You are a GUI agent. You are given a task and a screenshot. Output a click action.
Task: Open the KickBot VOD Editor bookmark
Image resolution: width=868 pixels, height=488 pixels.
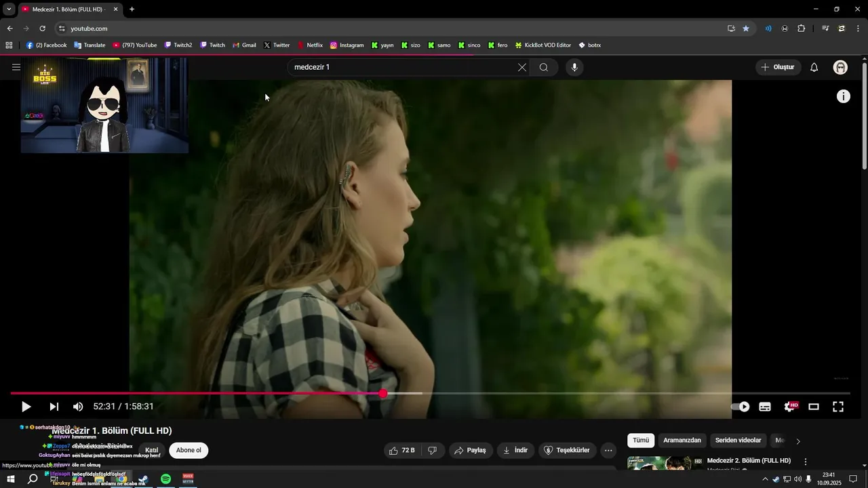tap(543, 45)
